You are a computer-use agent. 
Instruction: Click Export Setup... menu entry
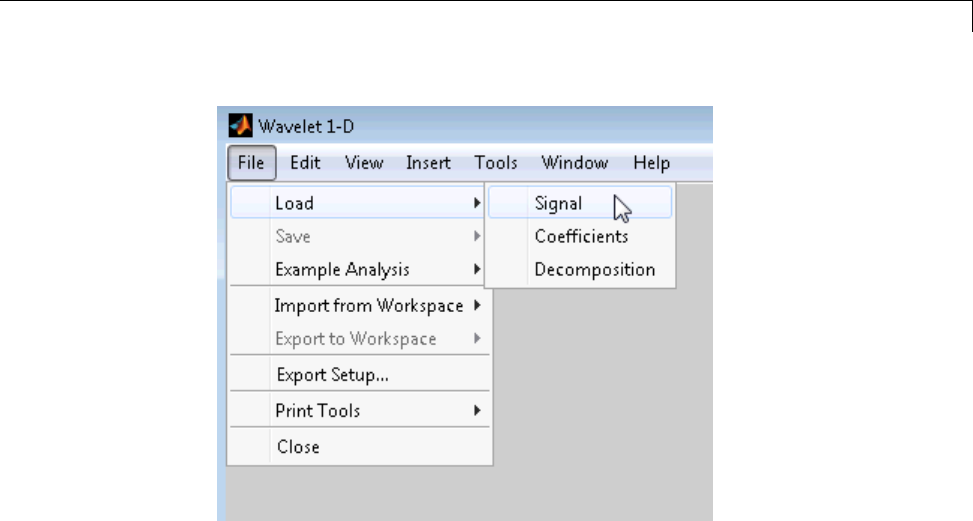332,375
